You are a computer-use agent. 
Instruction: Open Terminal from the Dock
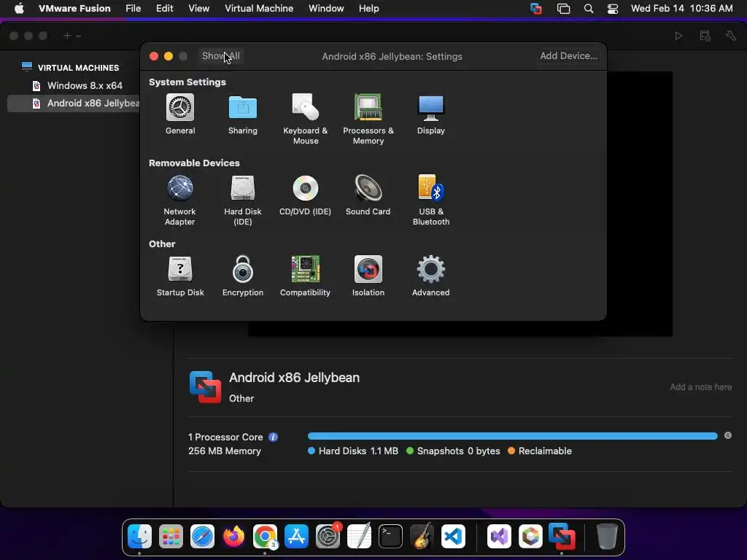[391, 537]
